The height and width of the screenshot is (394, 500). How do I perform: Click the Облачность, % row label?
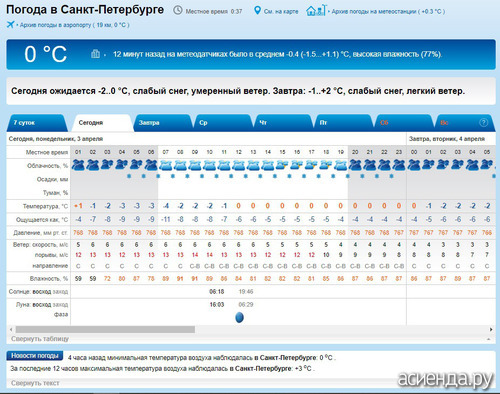click(x=47, y=166)
